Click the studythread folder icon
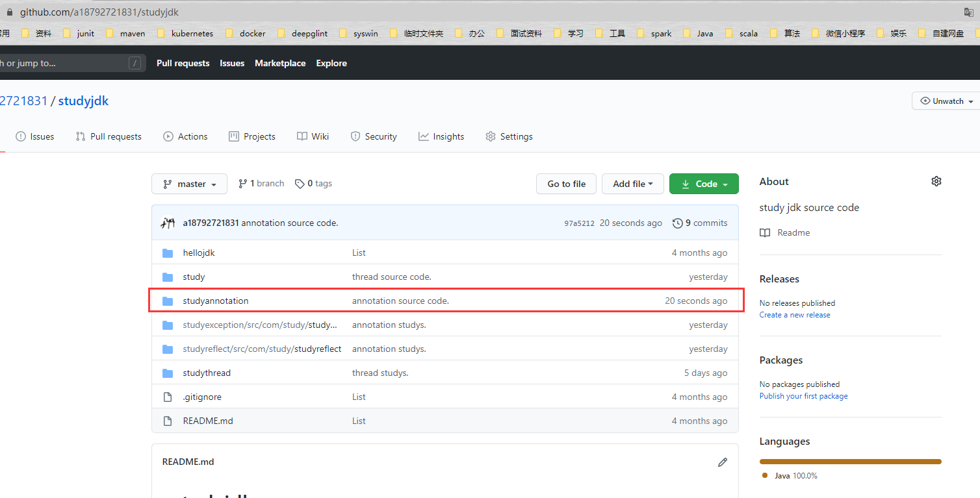This screenshot has height=498, width=980. click(x=168, y=373)
